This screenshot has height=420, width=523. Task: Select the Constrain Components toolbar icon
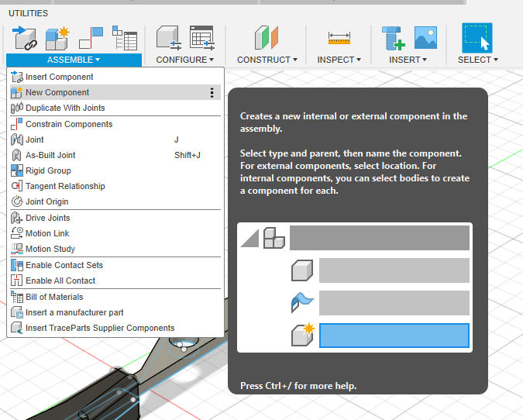tap(91, 37)
